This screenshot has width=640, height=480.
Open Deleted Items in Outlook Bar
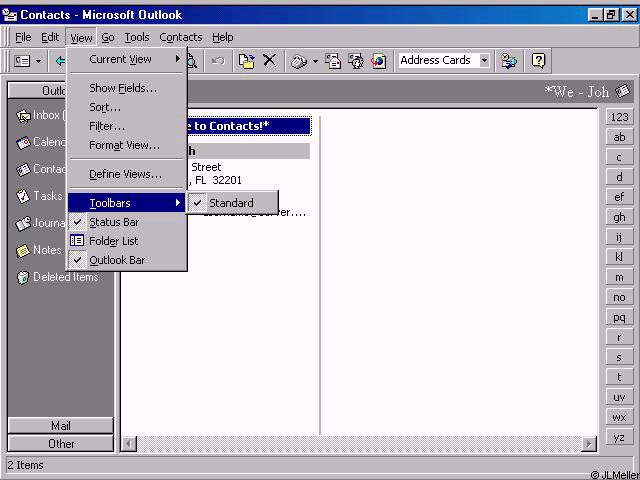57,277
